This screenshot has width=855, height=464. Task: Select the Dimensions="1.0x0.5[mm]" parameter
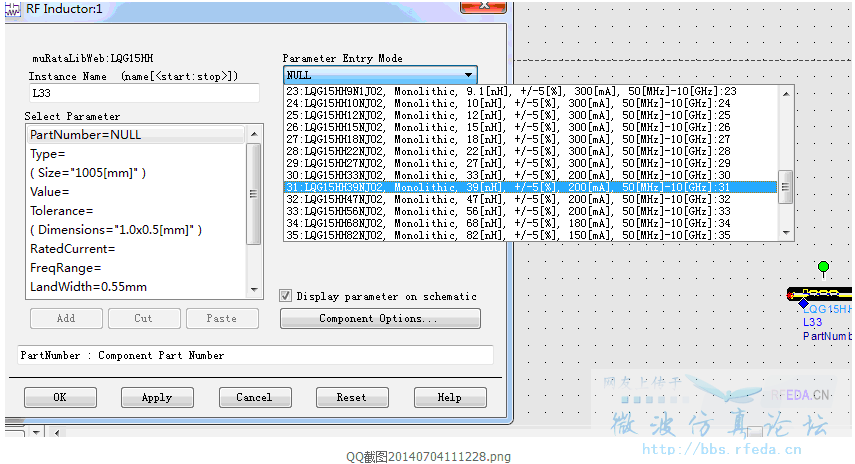click(x=136, y=230)
